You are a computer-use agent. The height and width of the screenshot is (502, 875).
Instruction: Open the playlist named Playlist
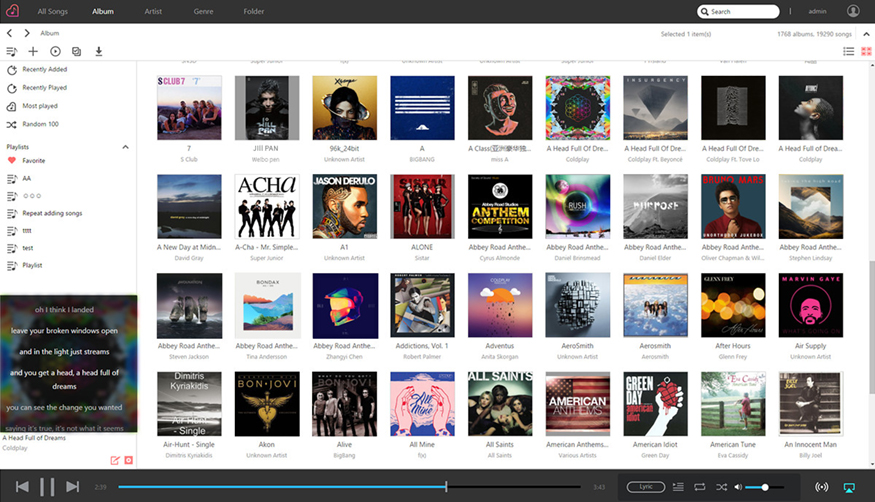pyautogui.click(x=32, y=266)
